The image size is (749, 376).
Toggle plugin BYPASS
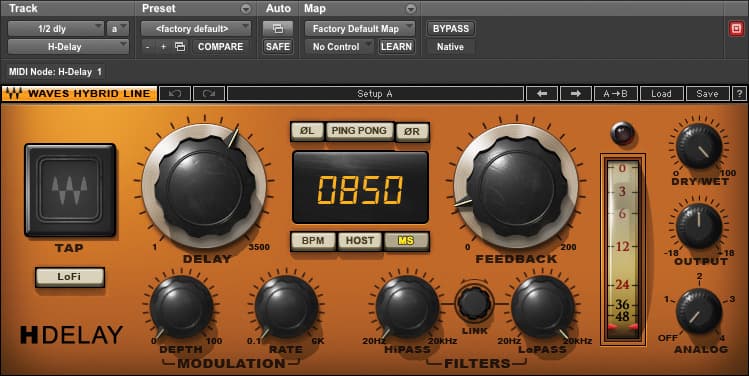pos(450,29)
